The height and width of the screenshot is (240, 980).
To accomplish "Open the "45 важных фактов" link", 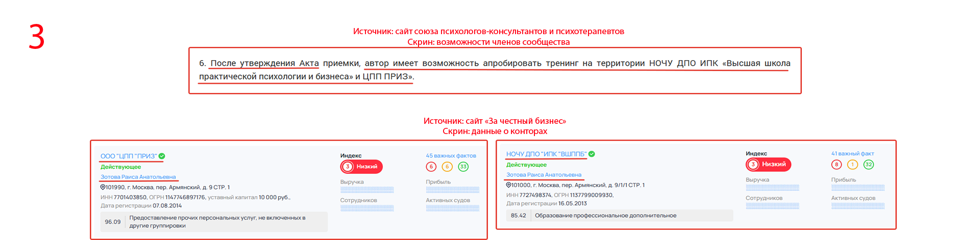I will click(x=451, y=156).
